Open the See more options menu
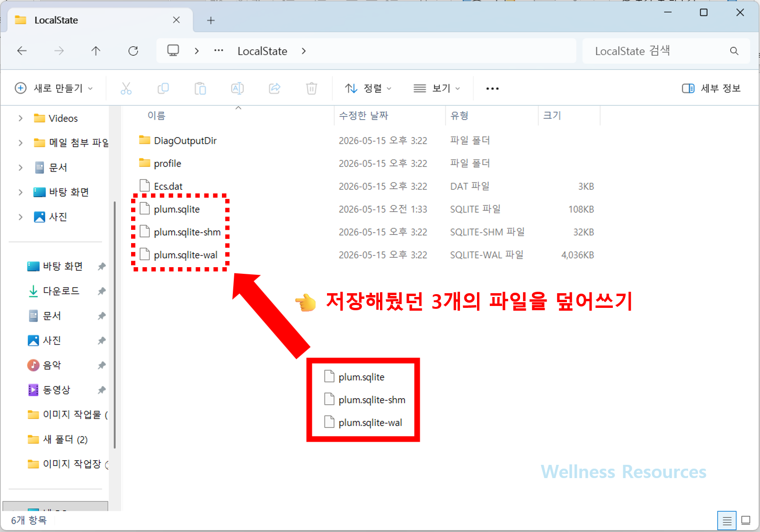This screenshot has width=760, height=532. coord(493,88)
